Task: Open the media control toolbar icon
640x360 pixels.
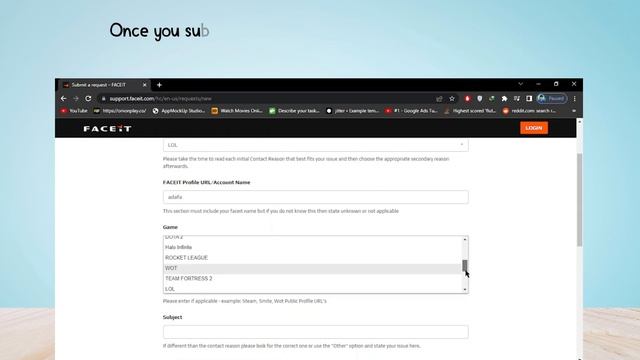Action: [517, 98]
